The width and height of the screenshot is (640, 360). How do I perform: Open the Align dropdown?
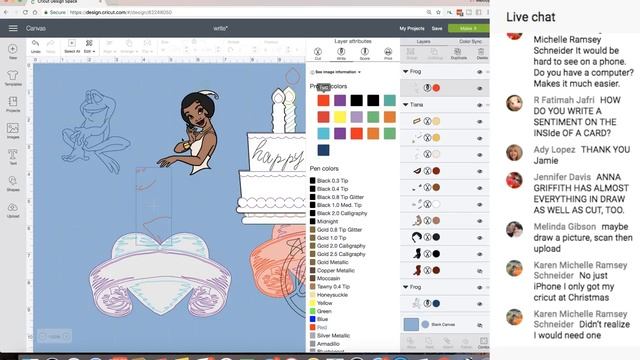click(x=109, y=46)
